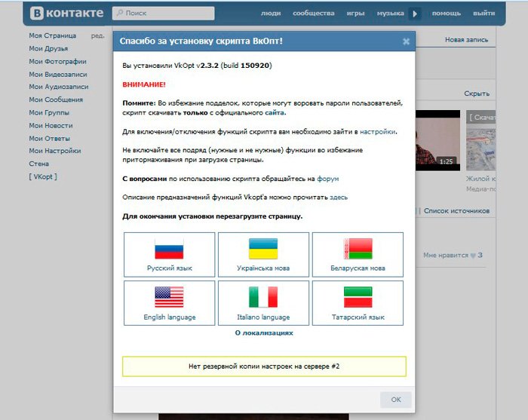Open Мои Аудиозаписи

59,87
